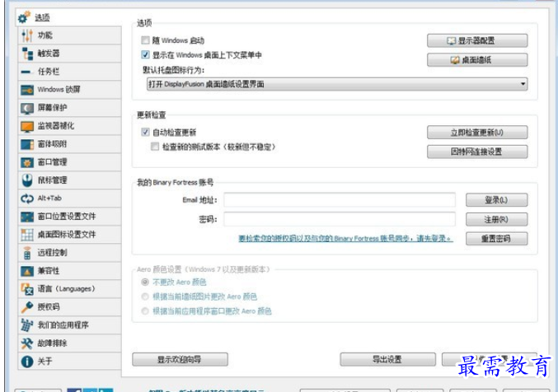Click the 显示欢迎向导 button

click(180, 359)
